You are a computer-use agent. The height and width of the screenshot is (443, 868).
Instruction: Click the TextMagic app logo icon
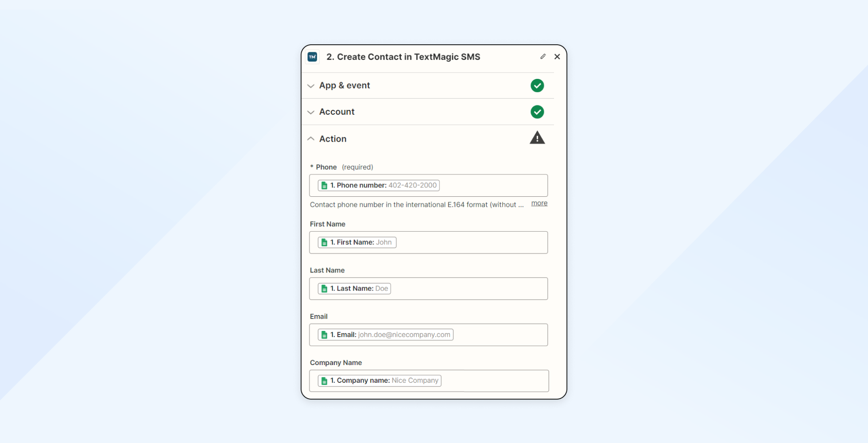pos(312,57)
